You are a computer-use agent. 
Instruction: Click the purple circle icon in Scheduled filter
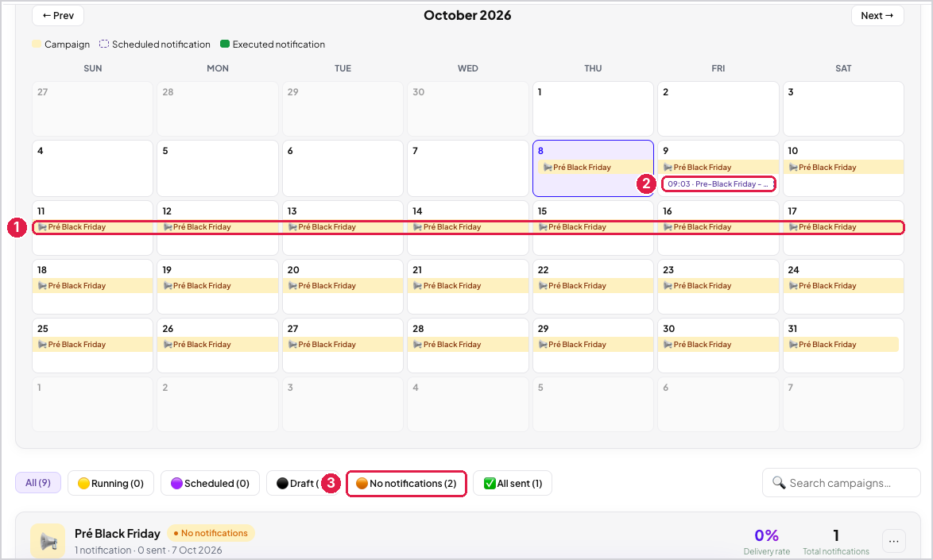(176, 483)
